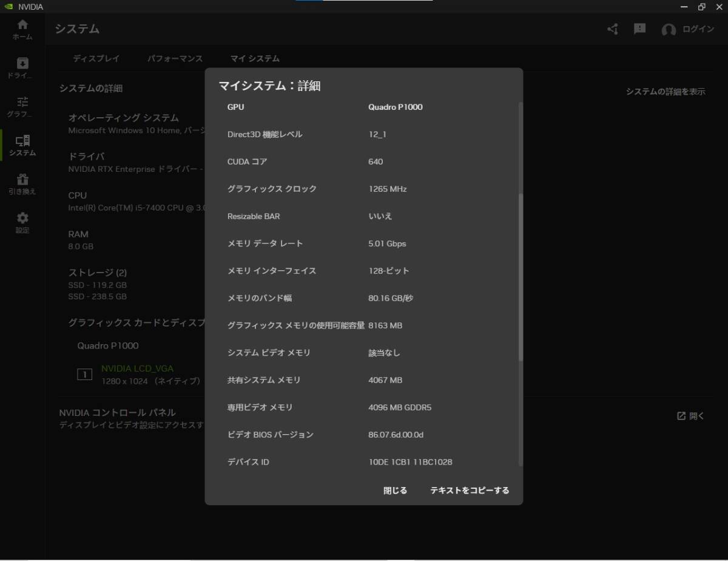The width and height of the screenshot is (728, 561).
Task: Click the Direct3D 機能レベル label
Action: (265, 134)
